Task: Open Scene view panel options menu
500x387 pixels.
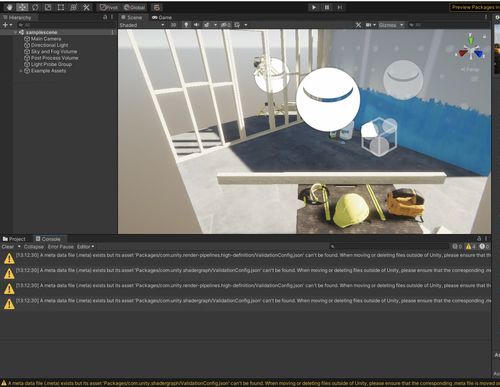Action: click(486, 17)
